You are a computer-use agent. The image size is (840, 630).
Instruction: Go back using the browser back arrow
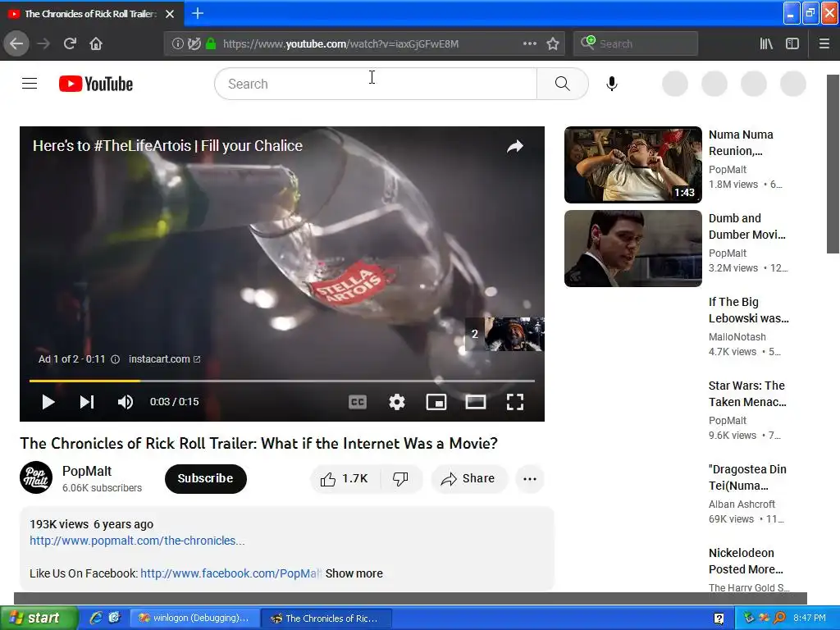click(16, 43)
